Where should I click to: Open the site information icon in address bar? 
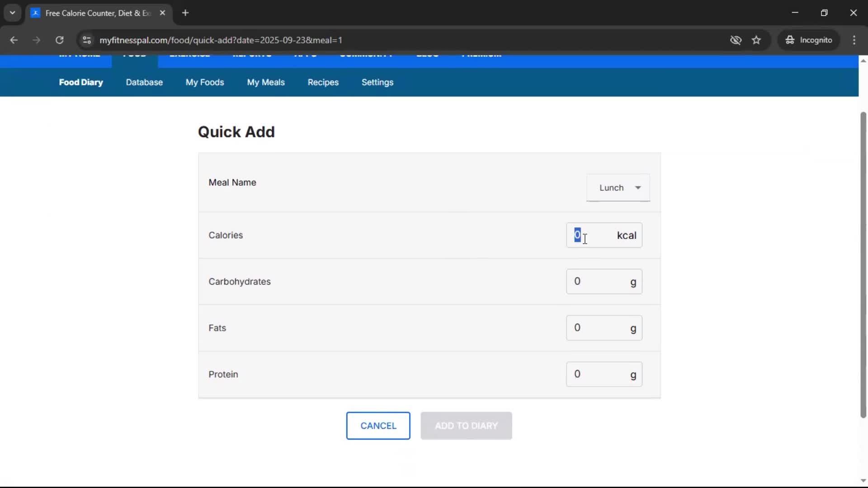tap(86, 40)
